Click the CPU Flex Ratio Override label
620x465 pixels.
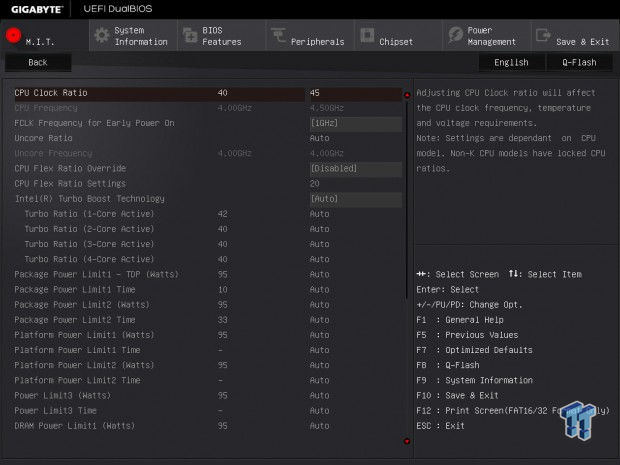70,169
